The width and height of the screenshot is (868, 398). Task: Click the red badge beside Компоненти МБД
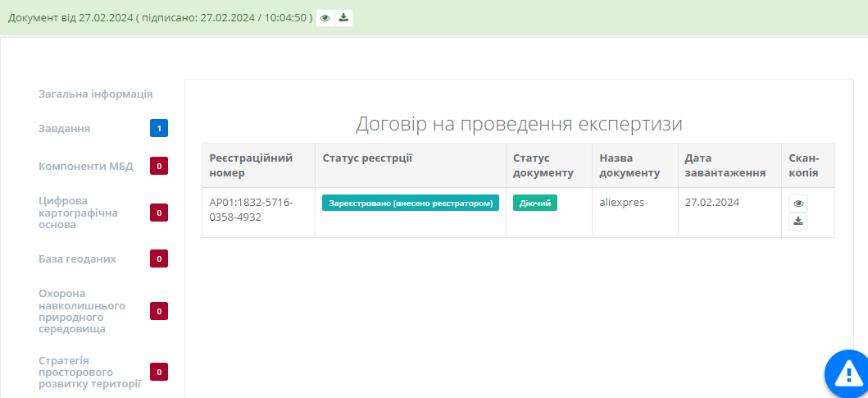(159, 166)
